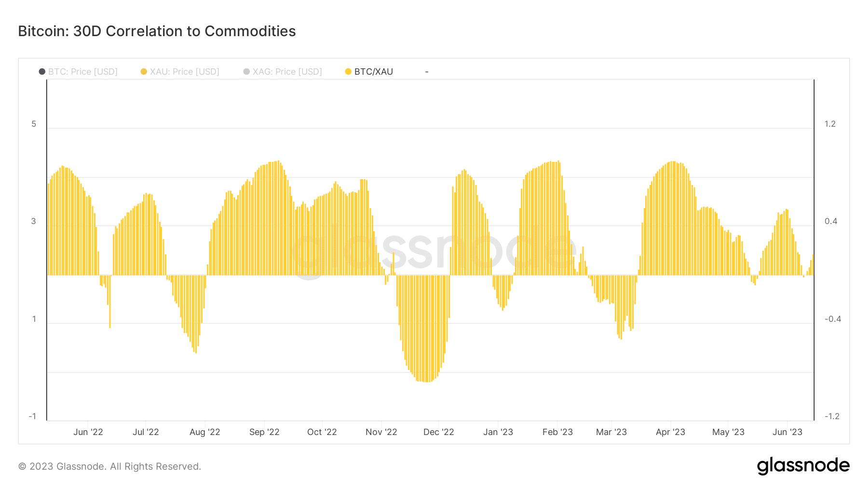
Task: Click the Sep '22 axis tick label
Action: (x=264, y=432)
